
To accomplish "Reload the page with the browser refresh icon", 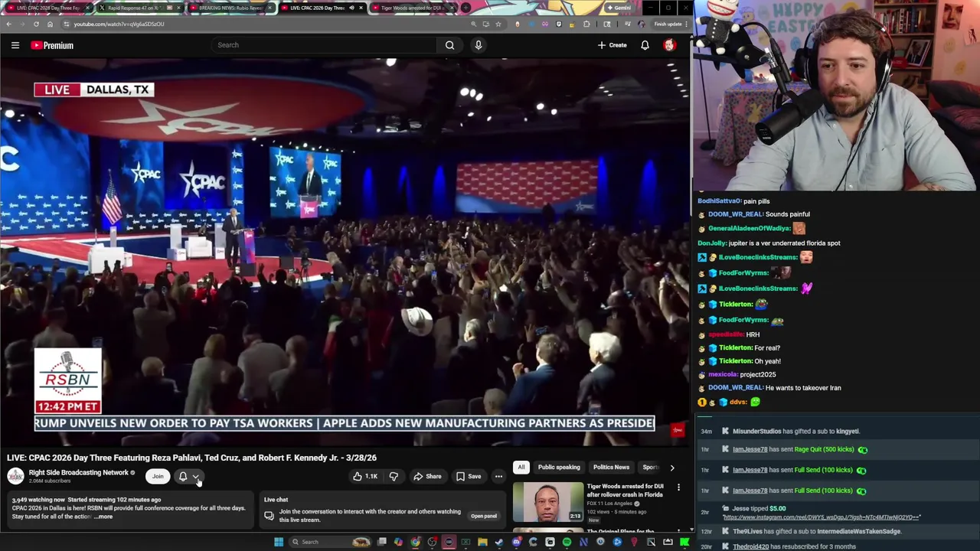I will click(36, 24).
